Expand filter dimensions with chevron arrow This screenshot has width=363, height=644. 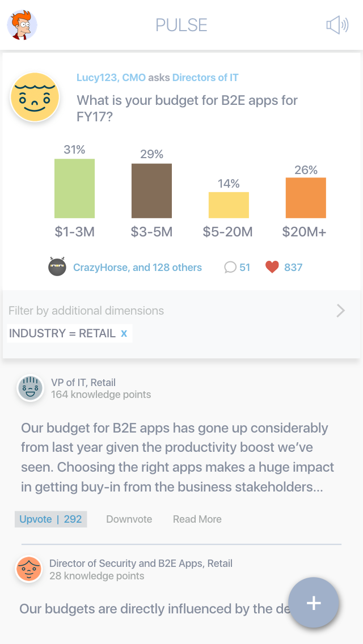(340, 311)
